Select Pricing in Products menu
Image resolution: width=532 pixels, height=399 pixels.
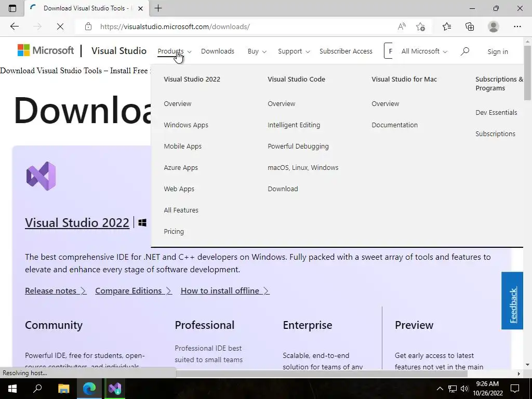(x=174, y=231)
